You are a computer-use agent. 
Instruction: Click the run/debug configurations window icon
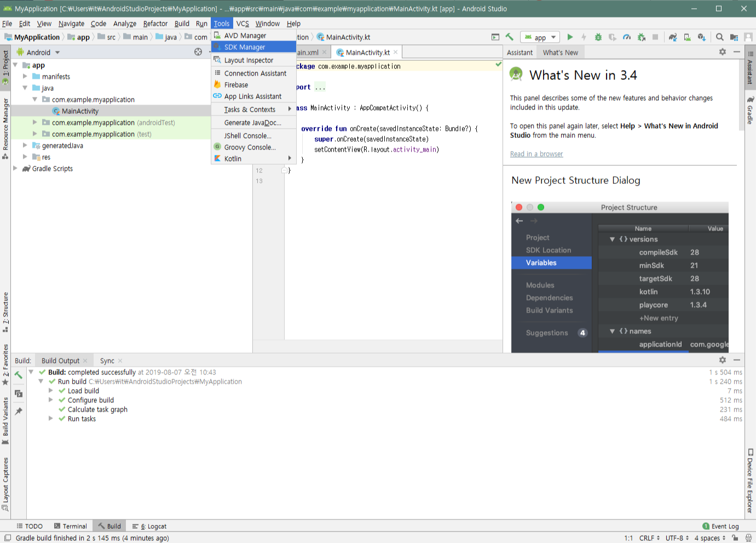click(495, 37)
